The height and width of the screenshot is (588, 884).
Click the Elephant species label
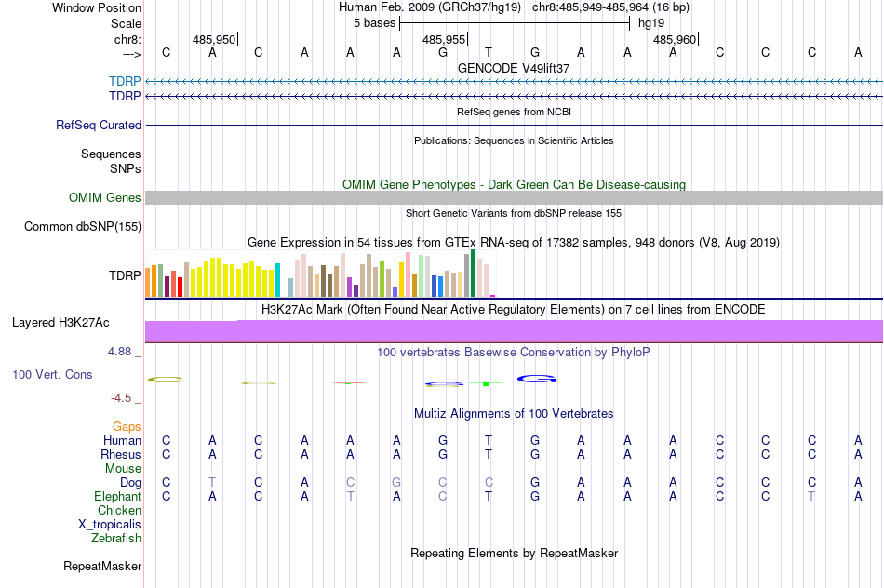(x=117, y=496)
